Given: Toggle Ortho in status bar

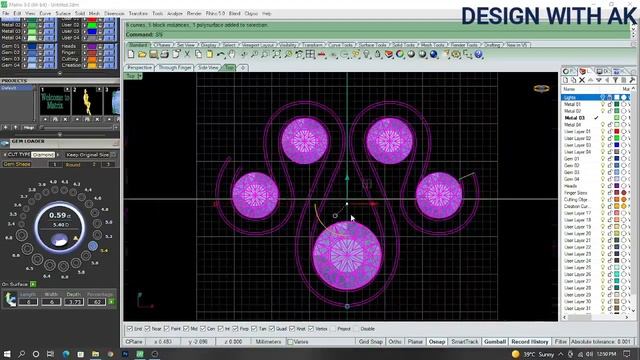Looking at the screenshot, I should [395, 342].
